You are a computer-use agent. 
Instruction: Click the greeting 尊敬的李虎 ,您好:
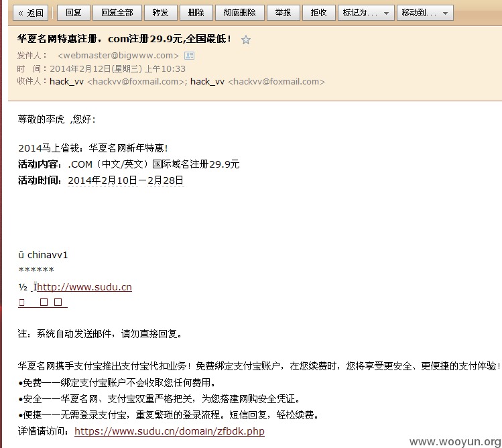tap(57, 119)
